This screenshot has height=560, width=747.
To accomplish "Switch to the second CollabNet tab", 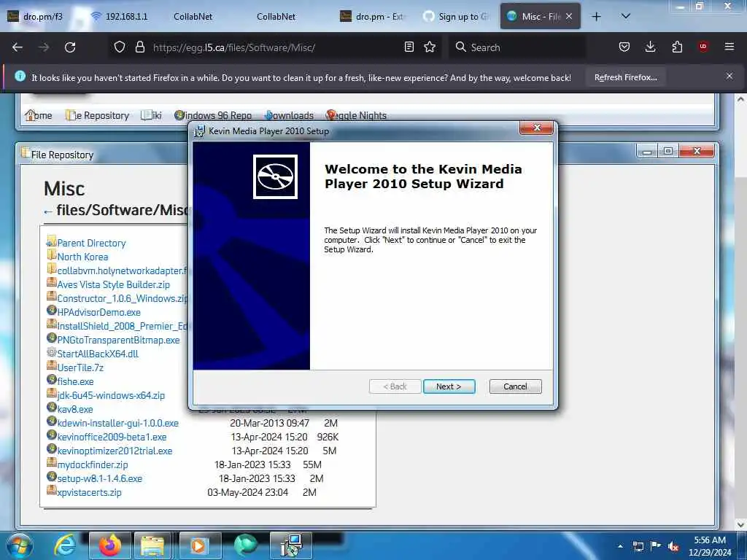I will click(276, 16).
